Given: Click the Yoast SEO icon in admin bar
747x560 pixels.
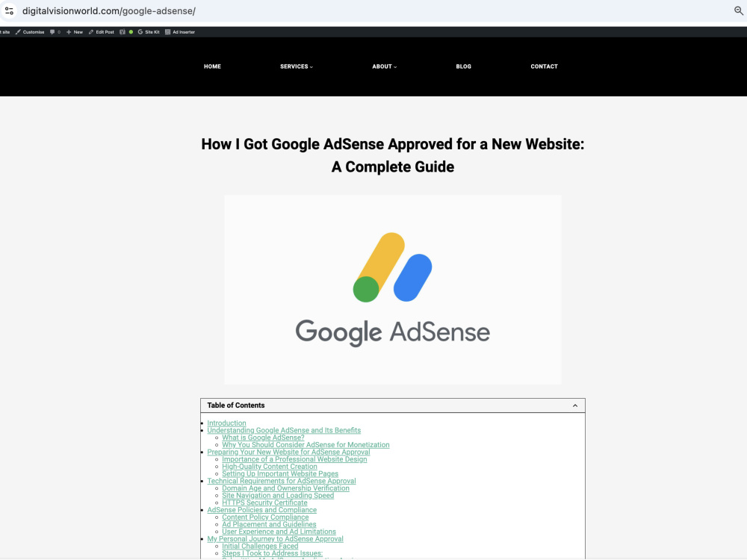Looking at the screenshot, I should pos(123,32).
